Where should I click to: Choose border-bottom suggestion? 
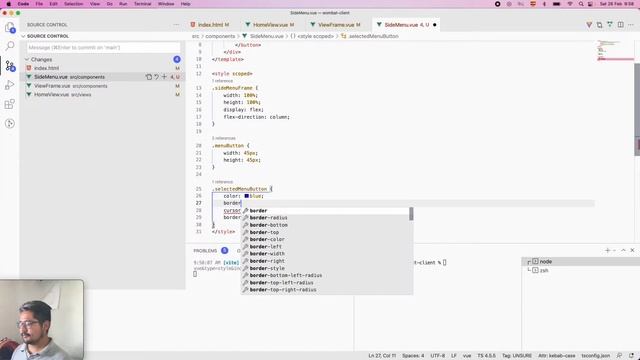coord(326,225)
